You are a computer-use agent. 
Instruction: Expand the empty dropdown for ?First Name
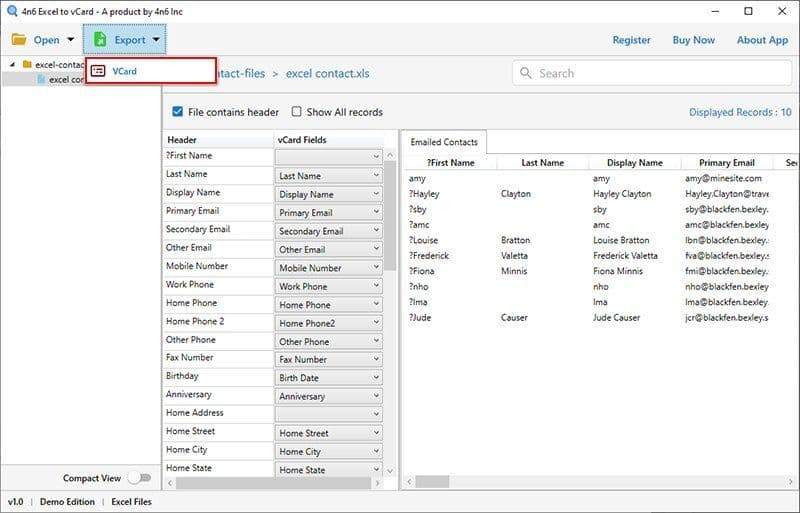(x=328, y=157)
